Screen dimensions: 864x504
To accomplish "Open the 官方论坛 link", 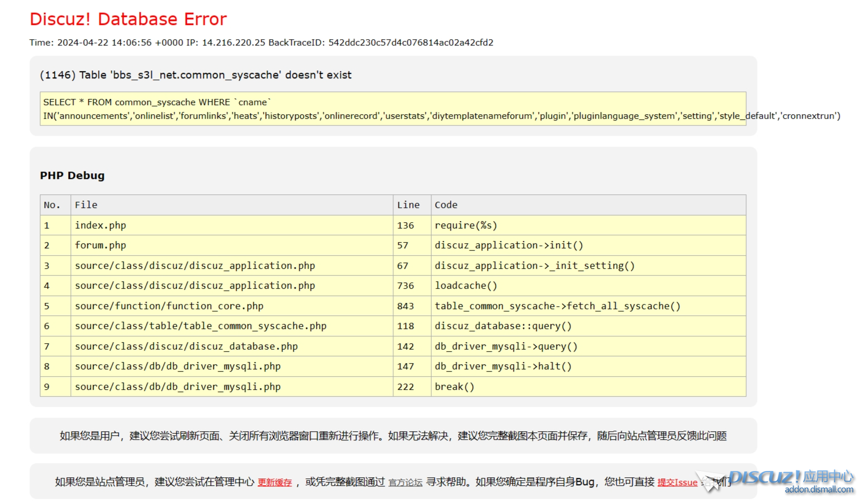I will (x=405, y=482).
